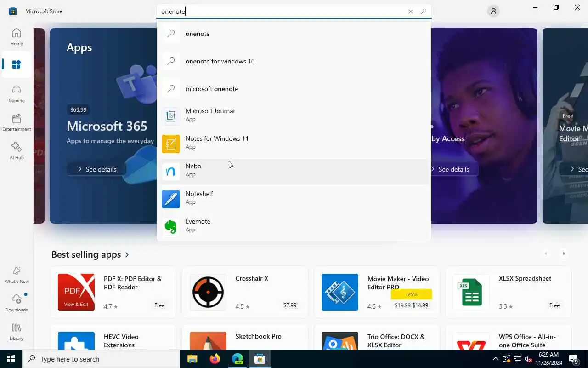The height and width of the screenshot is (368, 588).
Task: Click Microsoft Store taskbar icon
Action: point(260,359)
